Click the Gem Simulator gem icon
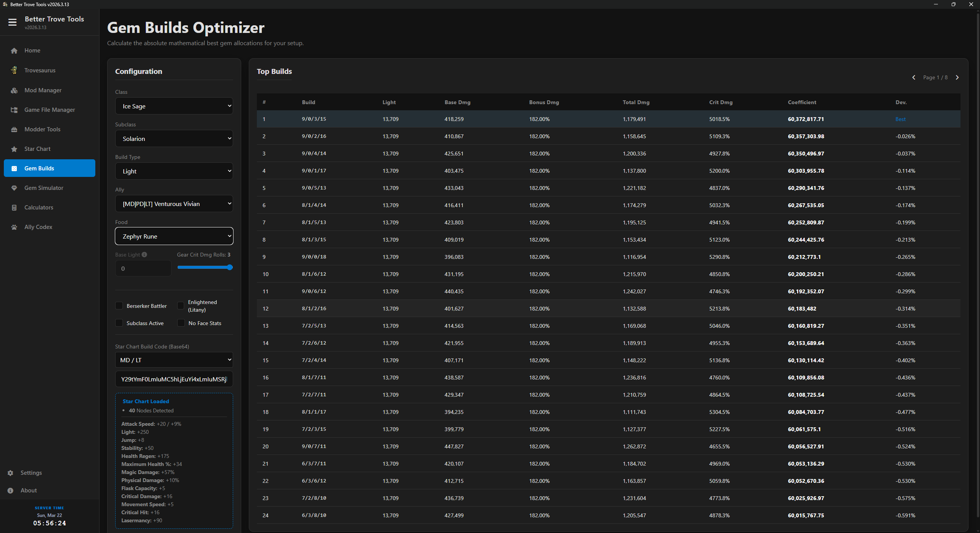This screenshot has width=980, height=533. (x=14, y=188)
